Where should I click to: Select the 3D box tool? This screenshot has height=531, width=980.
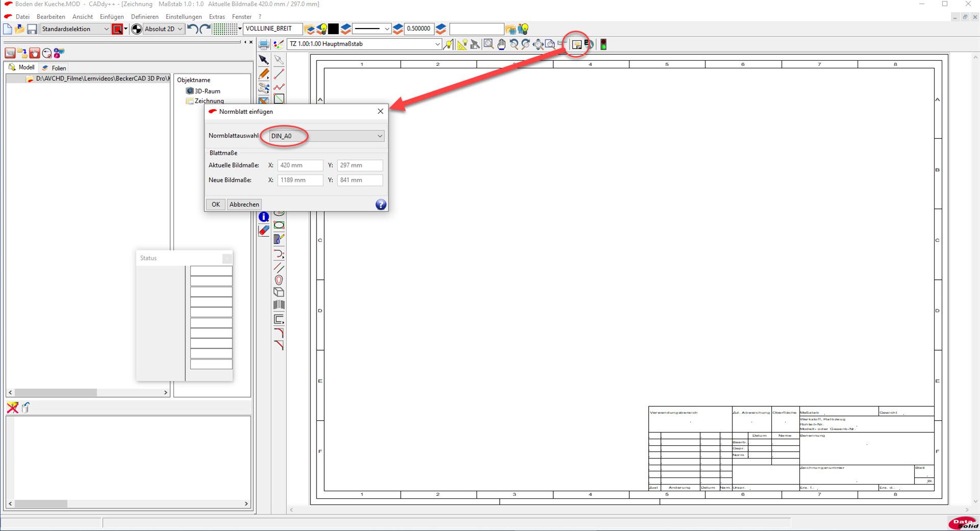pos(279,292)
